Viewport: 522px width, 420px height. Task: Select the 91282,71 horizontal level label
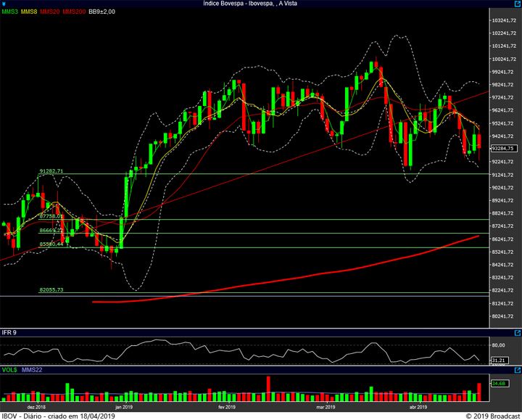coord(51,171)
